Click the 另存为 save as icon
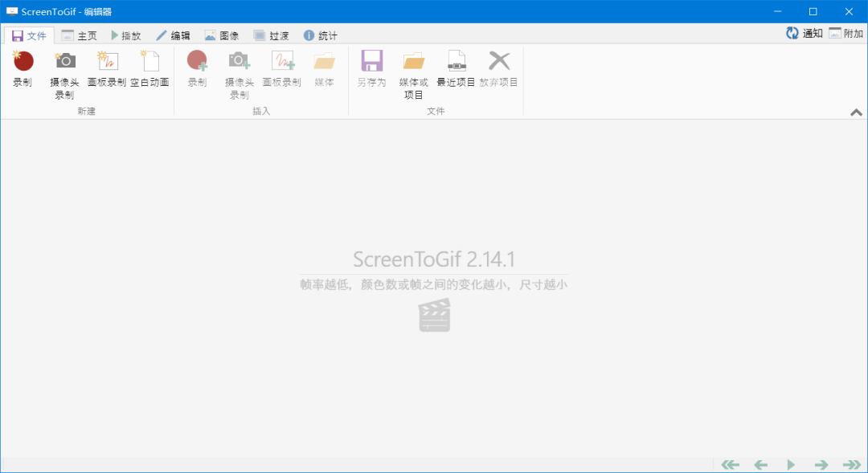868x473 pixels. click(x=371, y=62)
